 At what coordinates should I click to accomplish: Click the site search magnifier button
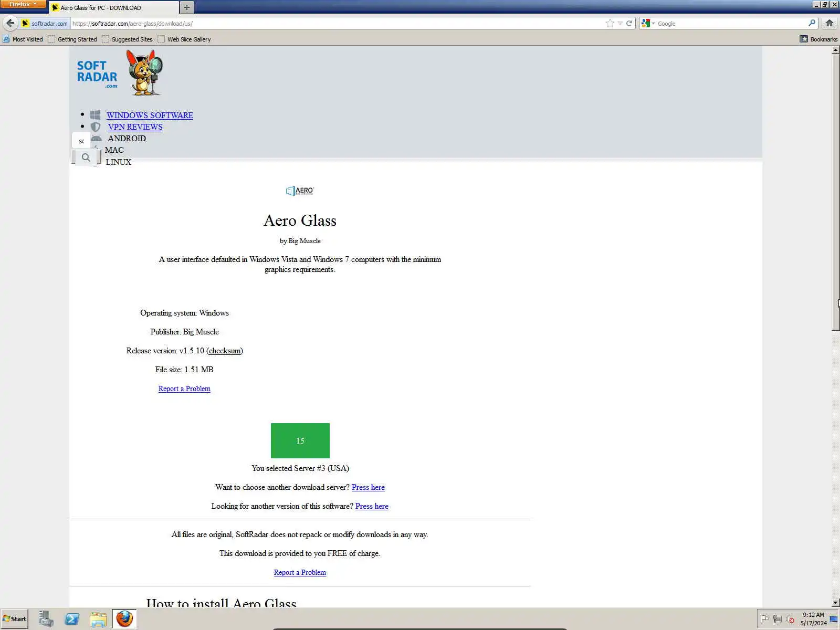[x=86, y=157]
